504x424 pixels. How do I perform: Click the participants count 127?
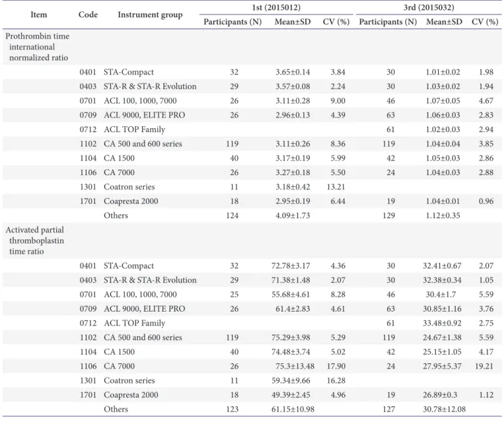point(388,409)
